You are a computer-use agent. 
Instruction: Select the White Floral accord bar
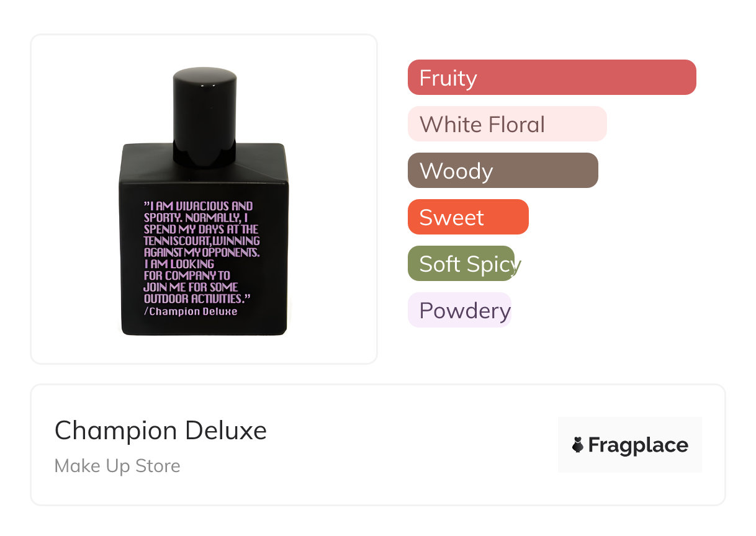pyautogui.click(x=506, y=124)
